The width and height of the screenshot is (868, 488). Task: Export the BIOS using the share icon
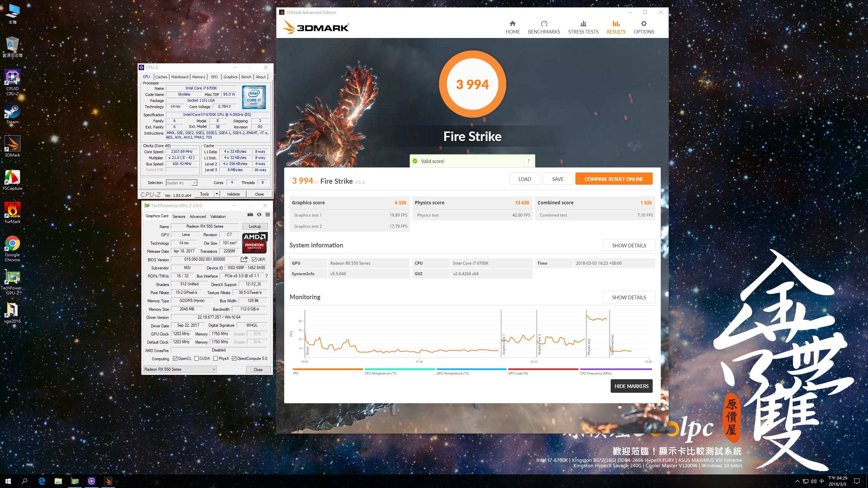pyautogui.click(x=244, y=259)
